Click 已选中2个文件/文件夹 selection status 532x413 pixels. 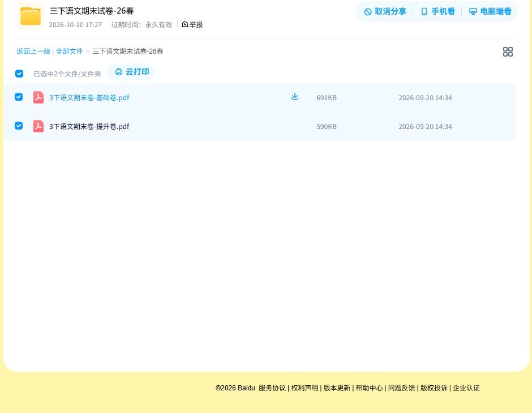(67, 74)
